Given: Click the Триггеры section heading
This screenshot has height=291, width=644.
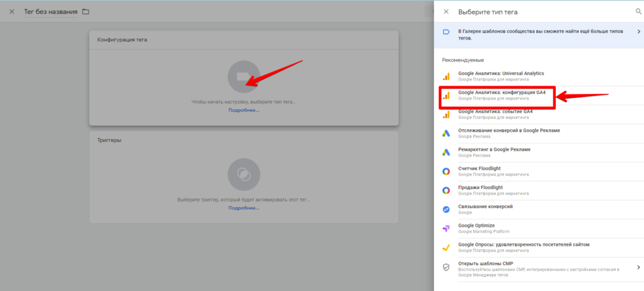Looking at the screenshot, I should pos(109,140).
